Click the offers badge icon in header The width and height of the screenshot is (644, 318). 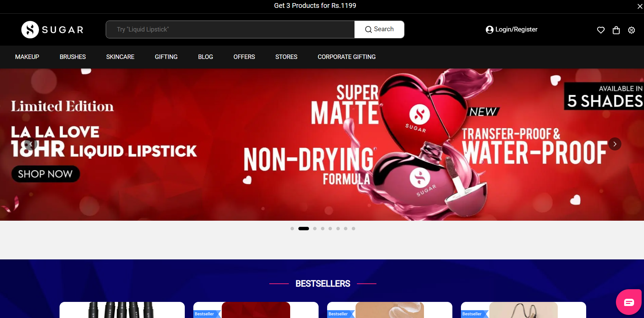click(x=631, y=30)
